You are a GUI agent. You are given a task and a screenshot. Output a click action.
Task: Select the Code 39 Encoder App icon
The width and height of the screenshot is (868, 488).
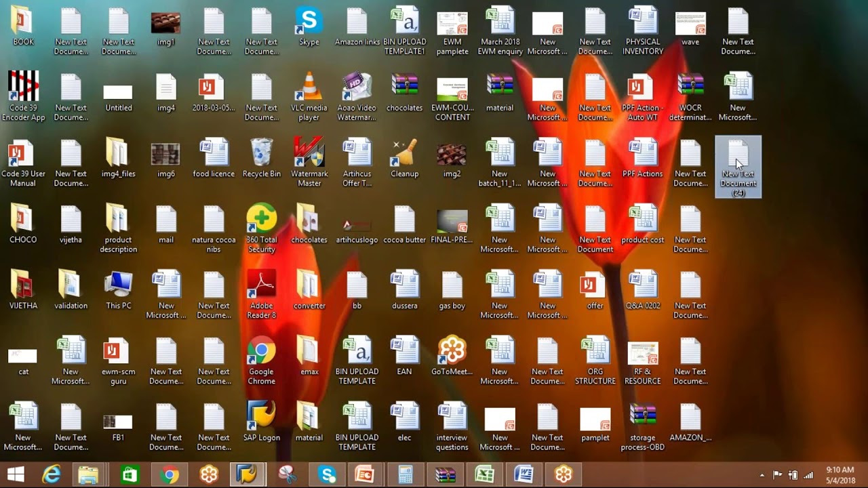(x=23, y=96)
